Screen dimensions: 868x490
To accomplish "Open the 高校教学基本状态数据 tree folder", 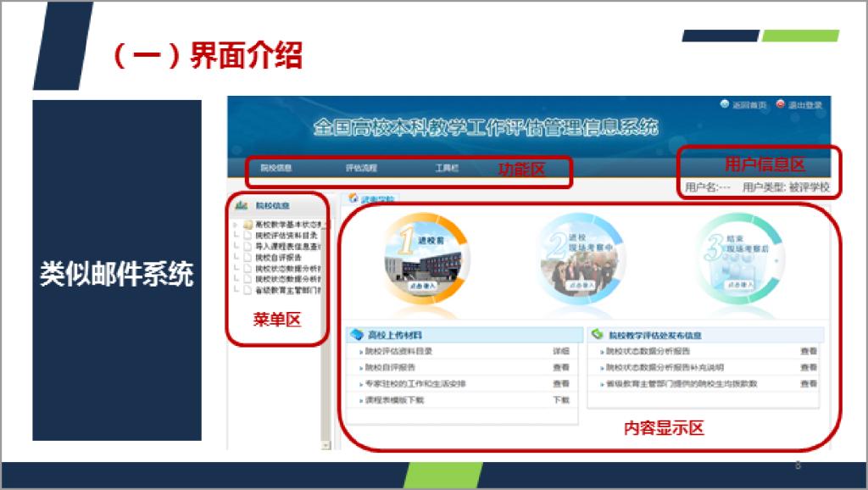I will point(288,225).
